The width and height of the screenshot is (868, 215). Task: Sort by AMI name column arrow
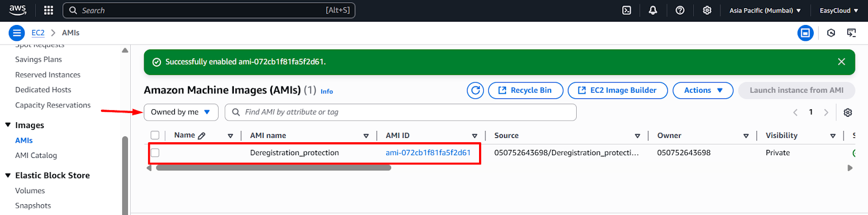coord(366,136)
